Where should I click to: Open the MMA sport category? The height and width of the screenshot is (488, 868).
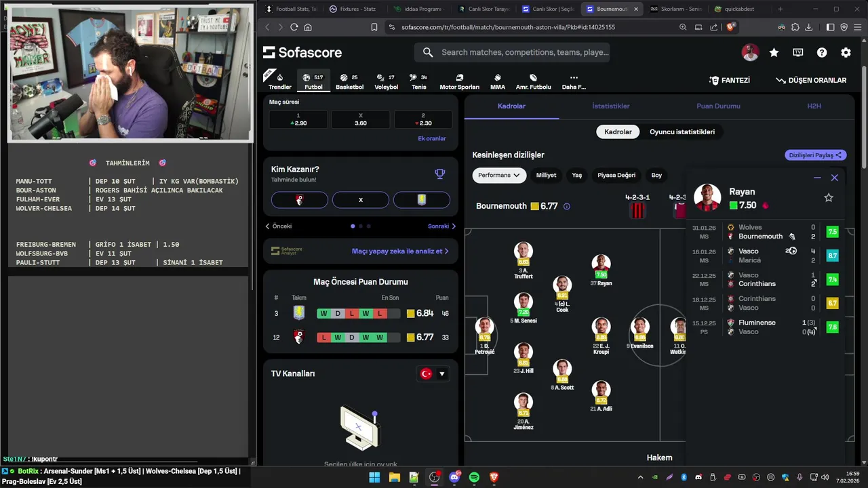pyautogui.click(x=497, y=81)
